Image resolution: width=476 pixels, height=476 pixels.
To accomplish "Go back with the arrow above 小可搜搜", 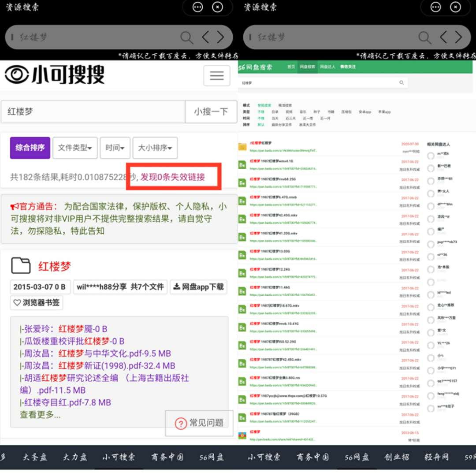I will (x=205, y=37).
